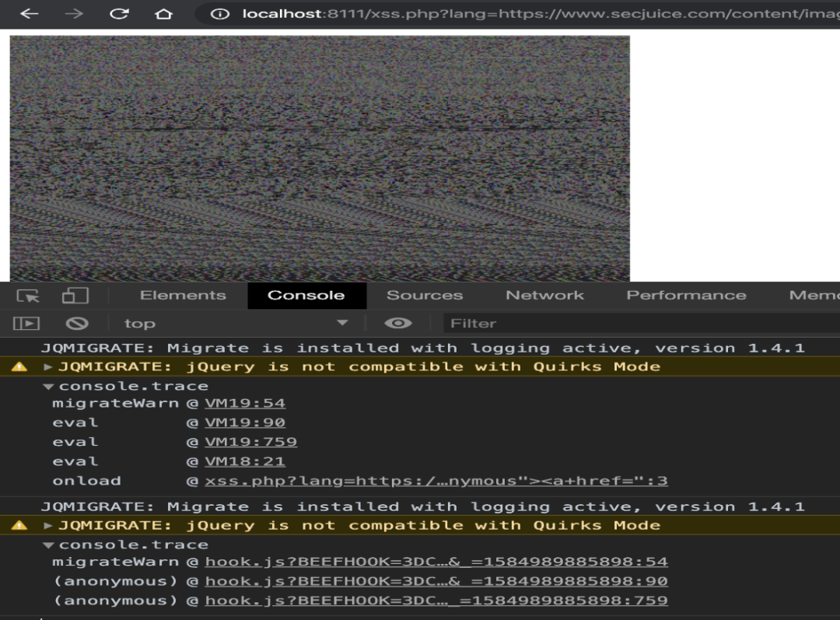
Task: Activate the inspect element picker tool
Action: 28,296
